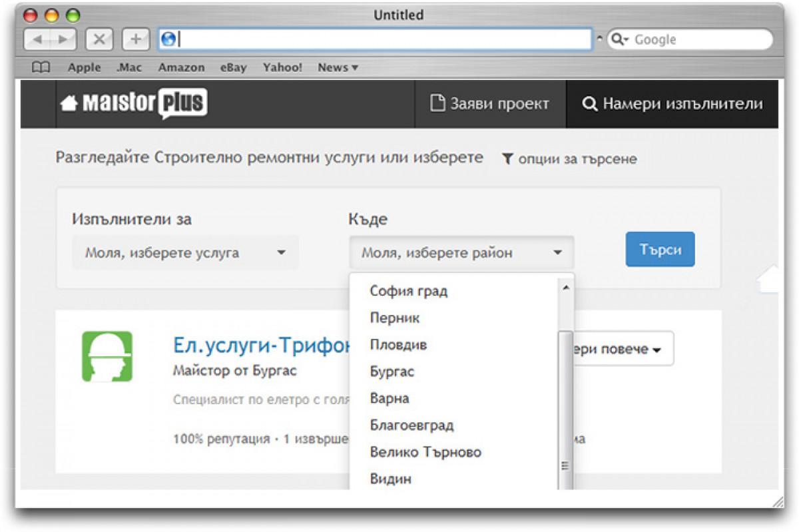The width and height of the screenshot is (799, 532).
Task: Select Бургас from the region list
Action: pyautogui.click(x=393, y=372)
